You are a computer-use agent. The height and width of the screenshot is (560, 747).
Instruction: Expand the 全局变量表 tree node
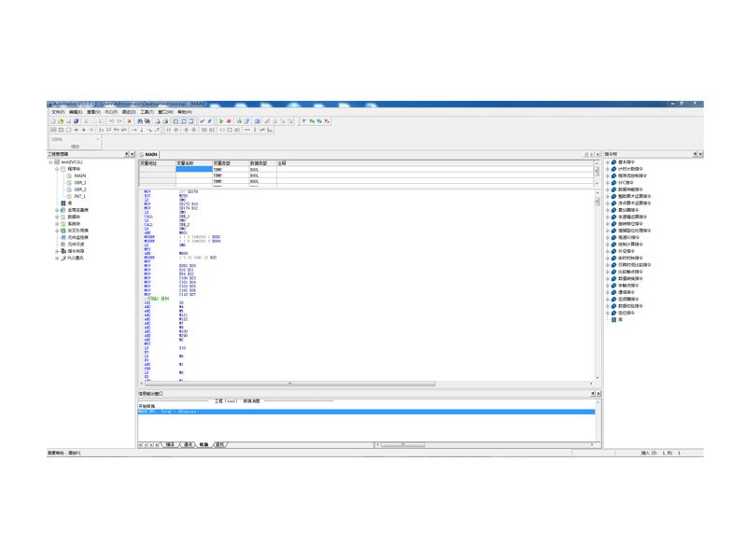(x=57, y=211)
